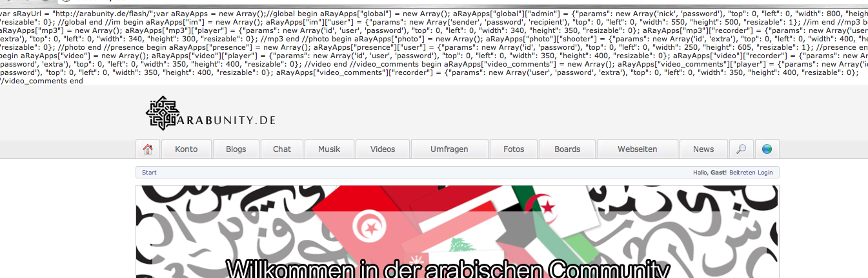Open the Blogs menu item

click(x=236, y=149)
